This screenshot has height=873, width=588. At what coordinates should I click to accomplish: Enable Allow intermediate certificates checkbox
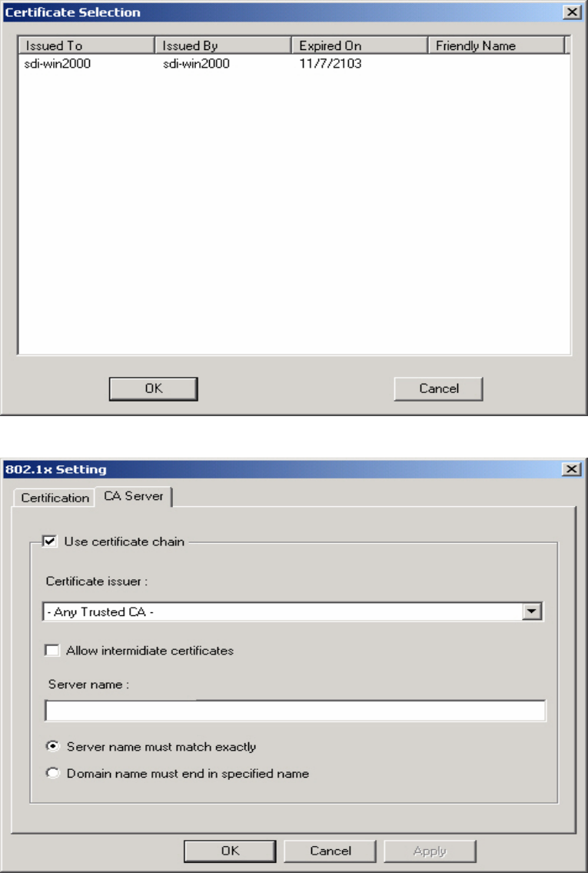pos(51,650)
